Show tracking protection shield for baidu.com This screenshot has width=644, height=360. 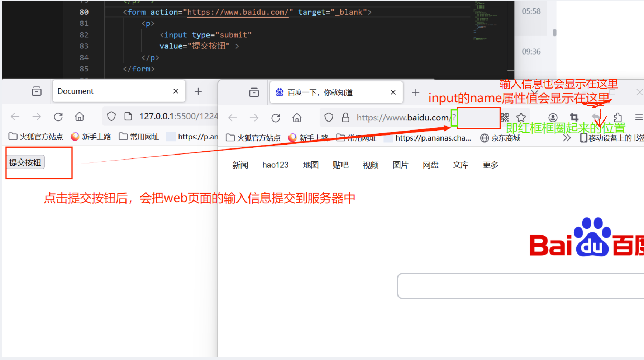(329, 118)
